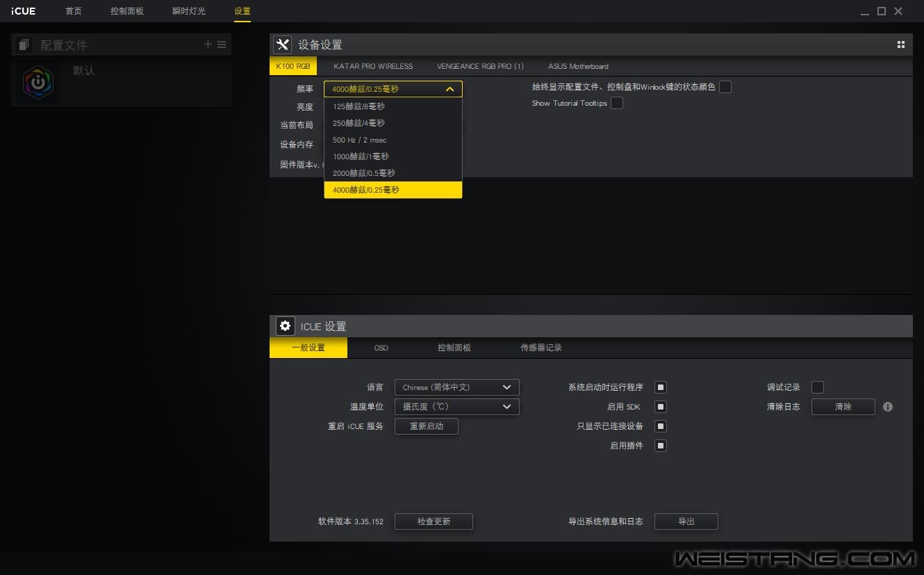924x575 pixels.
Task: Click the 当前布局 label
Action: pyautogui.click(x=297, y=125)
